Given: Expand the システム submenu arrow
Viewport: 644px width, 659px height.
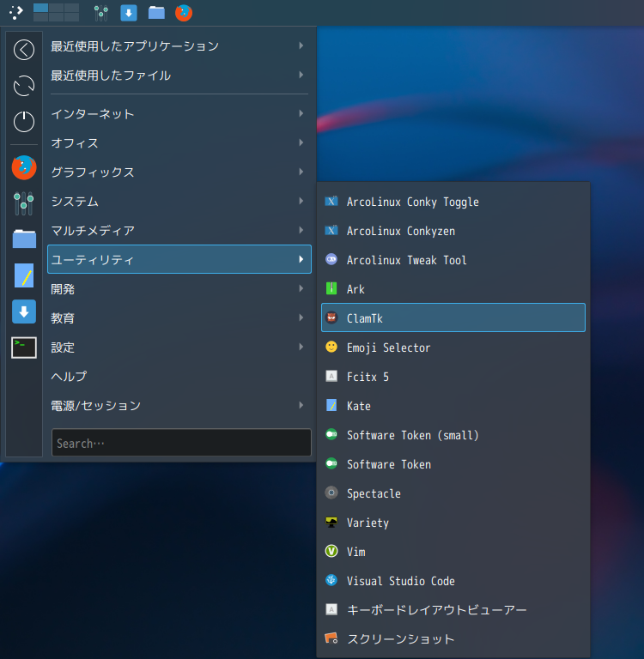Looking at the screenshot, I should pyautogui.click(x=301, y=201).
